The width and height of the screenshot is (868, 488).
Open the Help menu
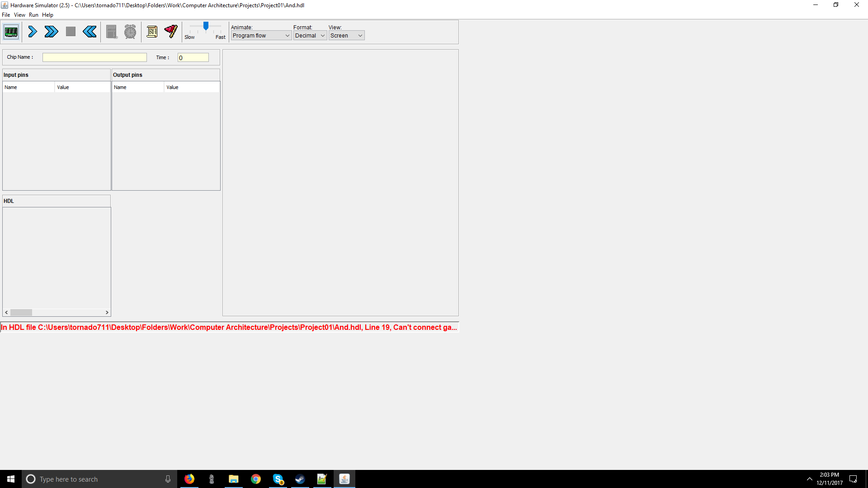point(47,15)
